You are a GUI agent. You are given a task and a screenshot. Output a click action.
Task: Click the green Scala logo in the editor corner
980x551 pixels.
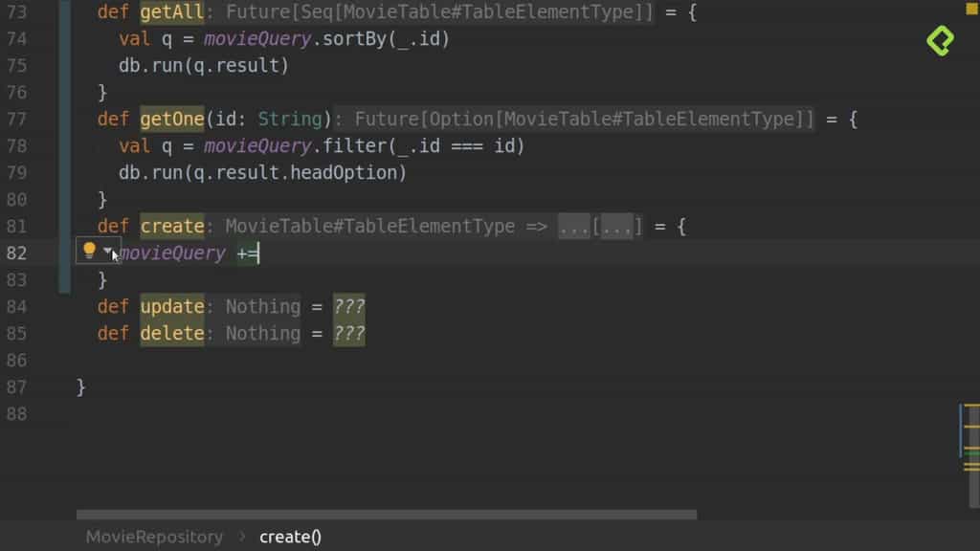pyautogui.click(x=940, y=41)
